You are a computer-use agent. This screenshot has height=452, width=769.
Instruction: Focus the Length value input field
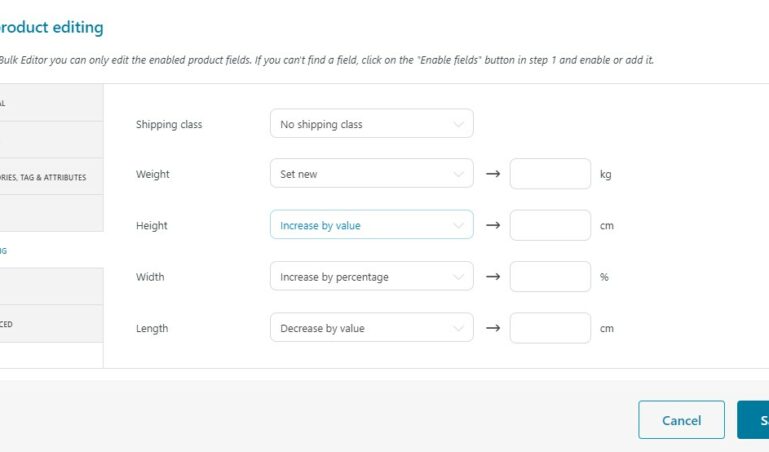(x=550, y=328)
